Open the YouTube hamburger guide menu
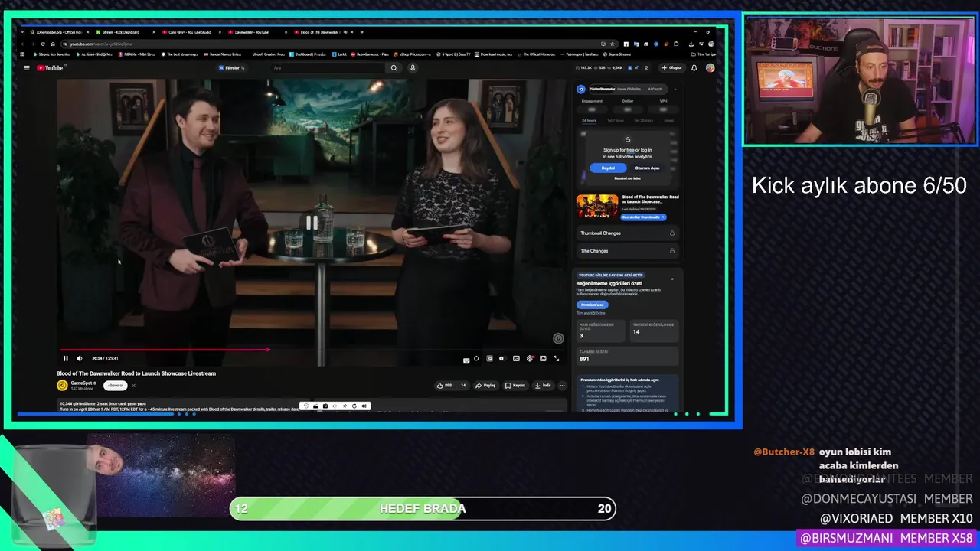This screenshot has width=980, height=551. point(27,68)
